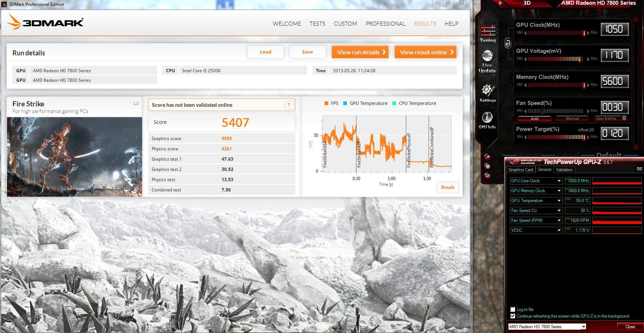Click the 3DMark title bar app icon
The height and width of the screenshot is (333, 644).
(4, 4)
